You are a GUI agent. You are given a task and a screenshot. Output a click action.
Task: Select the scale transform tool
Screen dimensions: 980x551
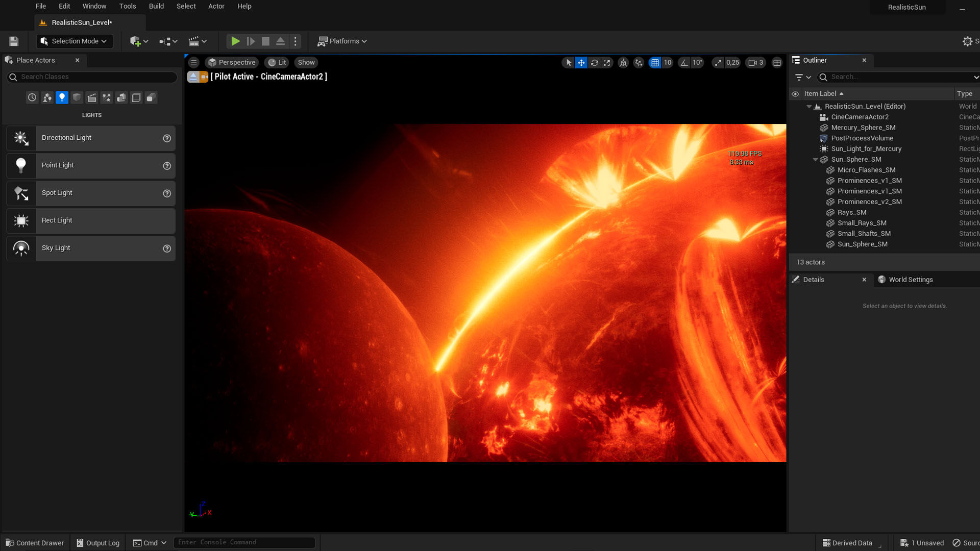[x=607, y=62]
